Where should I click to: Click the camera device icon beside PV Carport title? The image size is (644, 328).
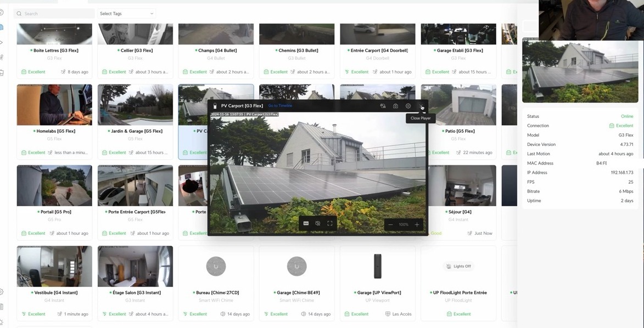[x=215, y=106]
